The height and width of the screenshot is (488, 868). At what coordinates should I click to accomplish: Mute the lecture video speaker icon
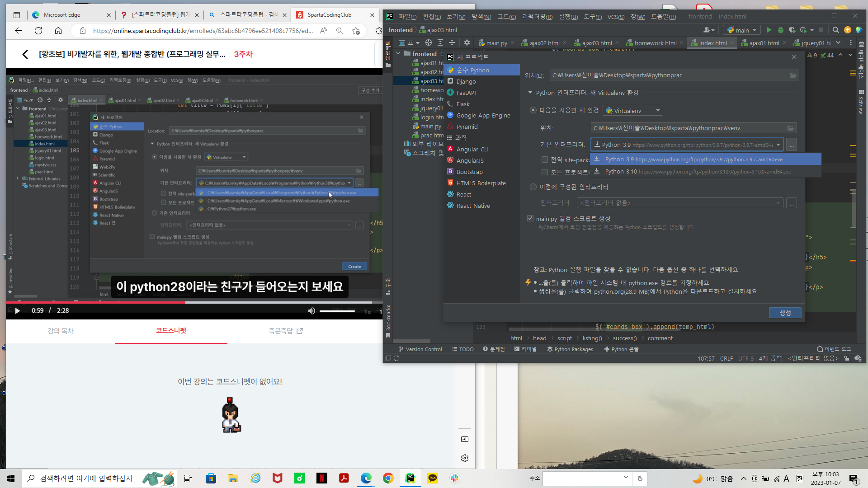tap(311, 311)
